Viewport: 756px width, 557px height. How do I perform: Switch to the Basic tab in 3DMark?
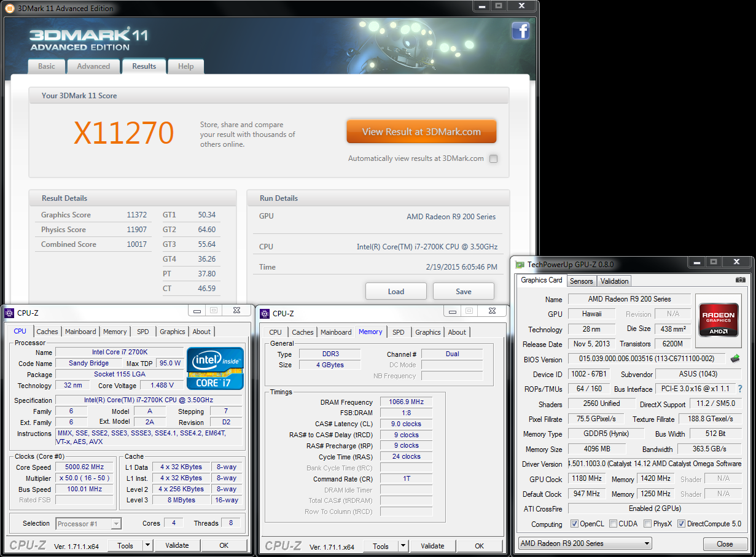[x=47, y=66]
